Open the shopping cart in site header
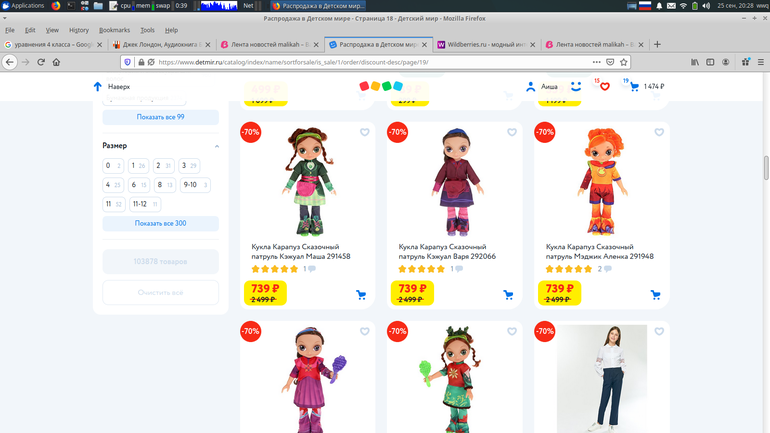Screen dimensions: 770x433 (x=633, y=87)
